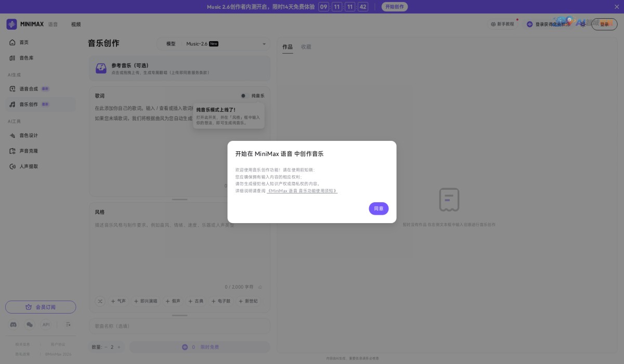Screen dimensions: 624x364
Task: Open the Music-2.6 model dropdown
Action: [x=225, y=44]
